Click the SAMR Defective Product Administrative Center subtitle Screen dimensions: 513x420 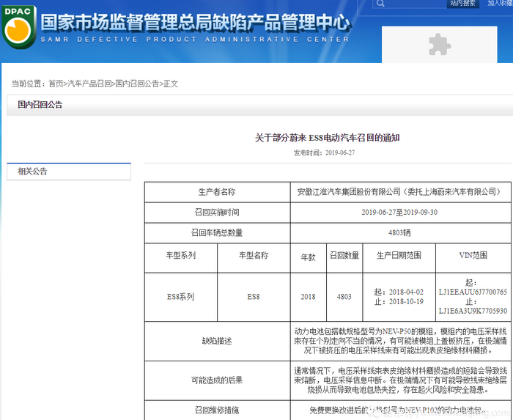point(195,40)
